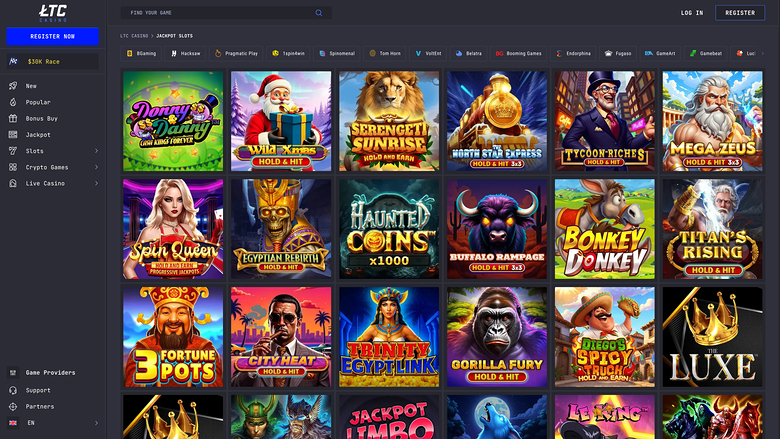Image resolution: width=780 pixels, height=439 pixels.
Task: Expand the Crypto Games submenu chevron
Action: [97, 167]
